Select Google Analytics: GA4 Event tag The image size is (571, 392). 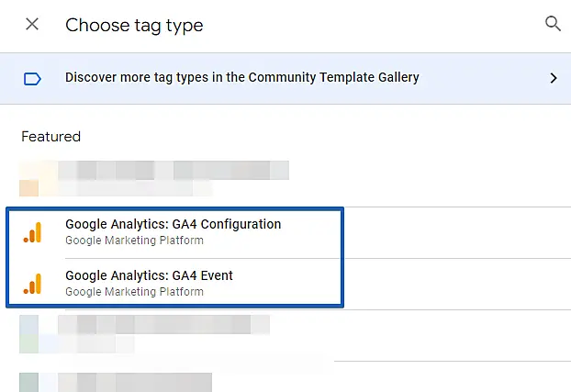pyautogui.click(x=149, y=275)
